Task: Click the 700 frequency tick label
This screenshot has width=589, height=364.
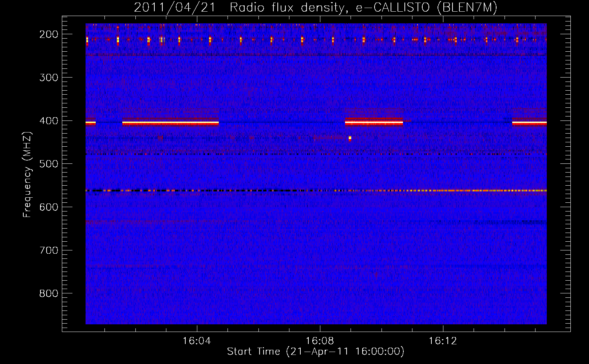Action: click(49, 250)
